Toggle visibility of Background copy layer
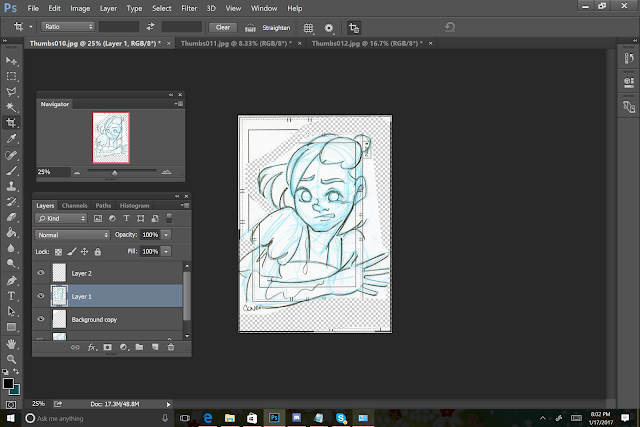 coord(41,319)
